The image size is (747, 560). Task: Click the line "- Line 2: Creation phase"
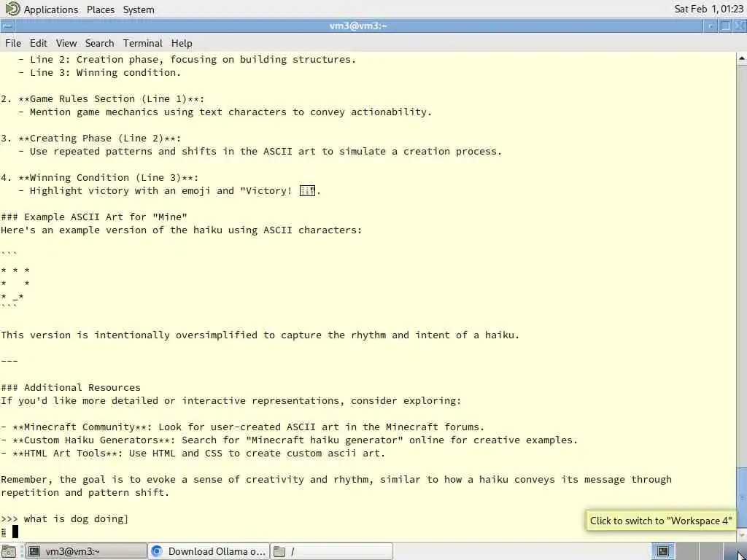(x=187, y=60)
